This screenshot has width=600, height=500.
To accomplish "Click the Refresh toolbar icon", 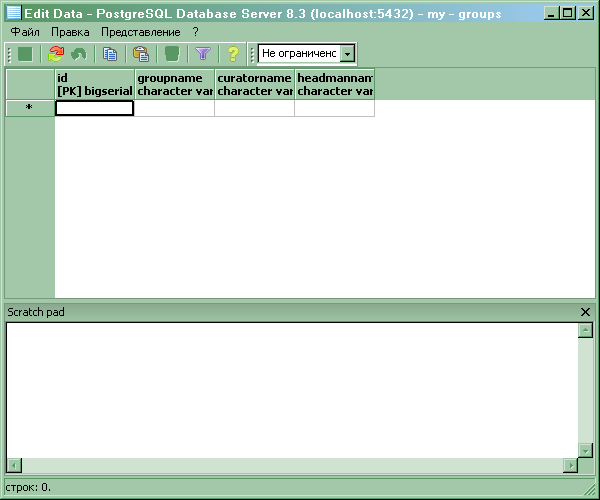I will (56, 54).
